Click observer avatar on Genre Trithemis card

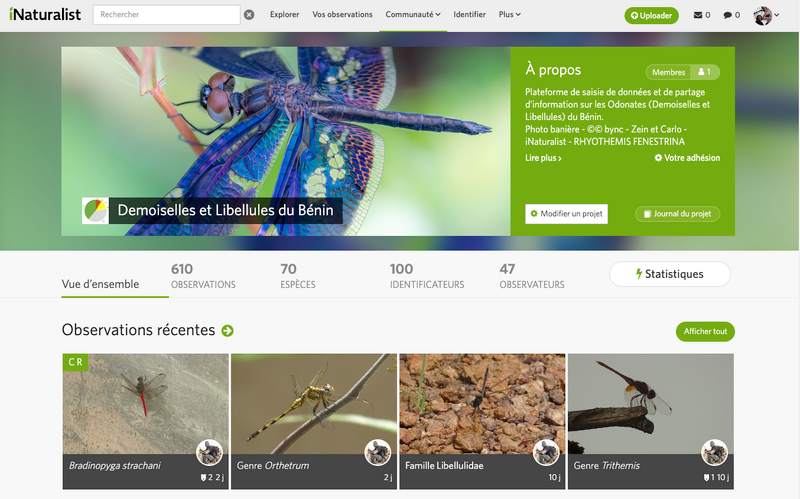(x=714, y=452)
